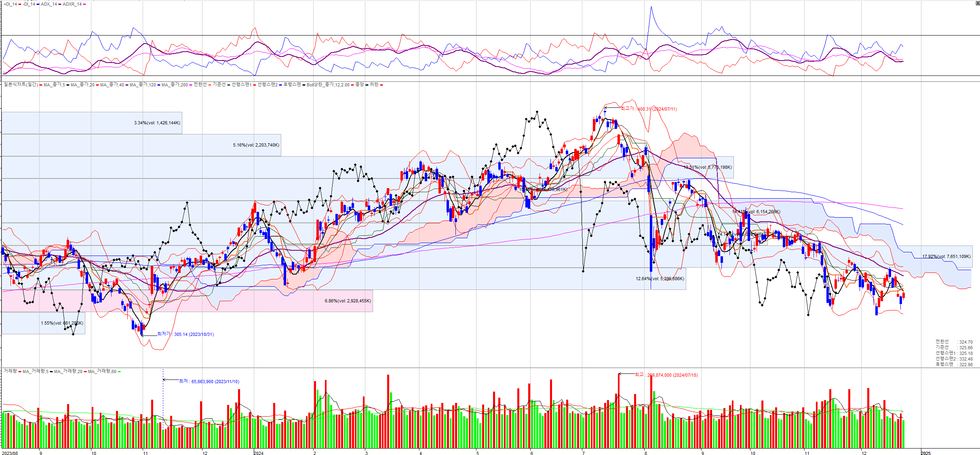Screen dimensions: 980x455
Task: Select the MA_종가,5 moving average legend
Action: [x=54, y=85]
